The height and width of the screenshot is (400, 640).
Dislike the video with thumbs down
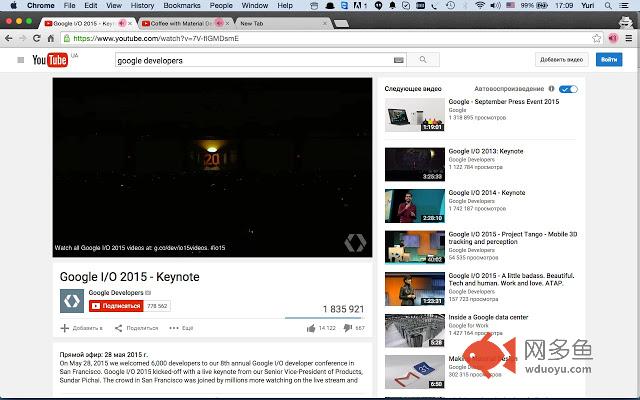(348, 328)
